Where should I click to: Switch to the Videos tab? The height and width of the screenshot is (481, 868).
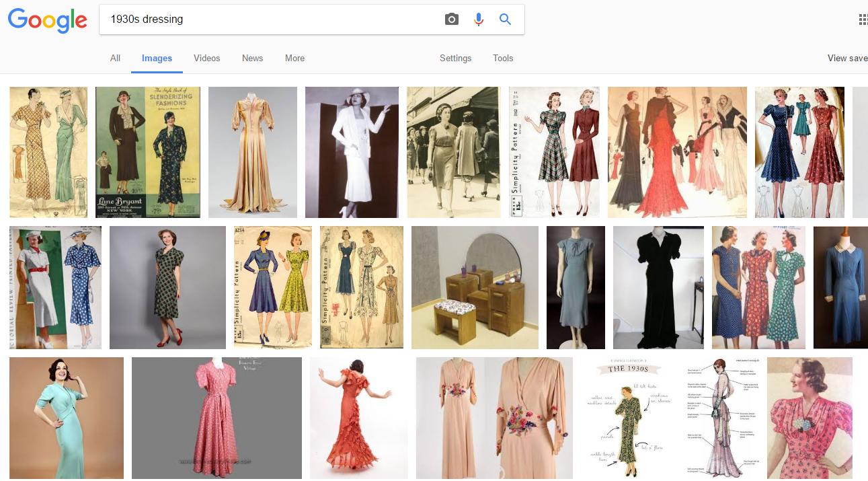tap(207, 59)
